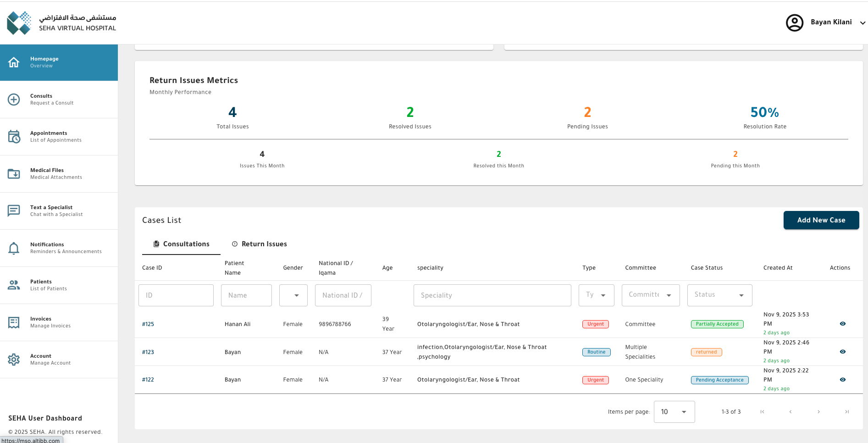
Task: View case #123 using eye icon
Action: 842,352
